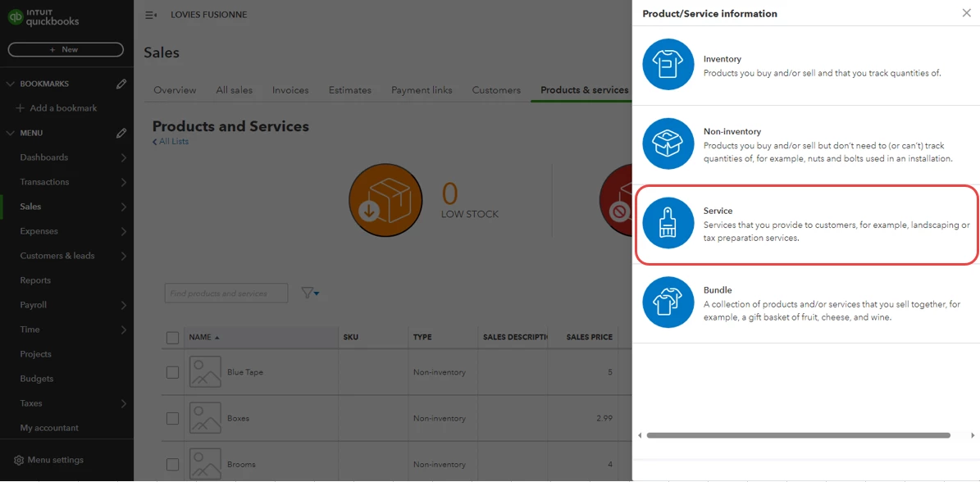Follow the All Lists link
This screenshot has height=482, width=980.
(x=171, y=142)
